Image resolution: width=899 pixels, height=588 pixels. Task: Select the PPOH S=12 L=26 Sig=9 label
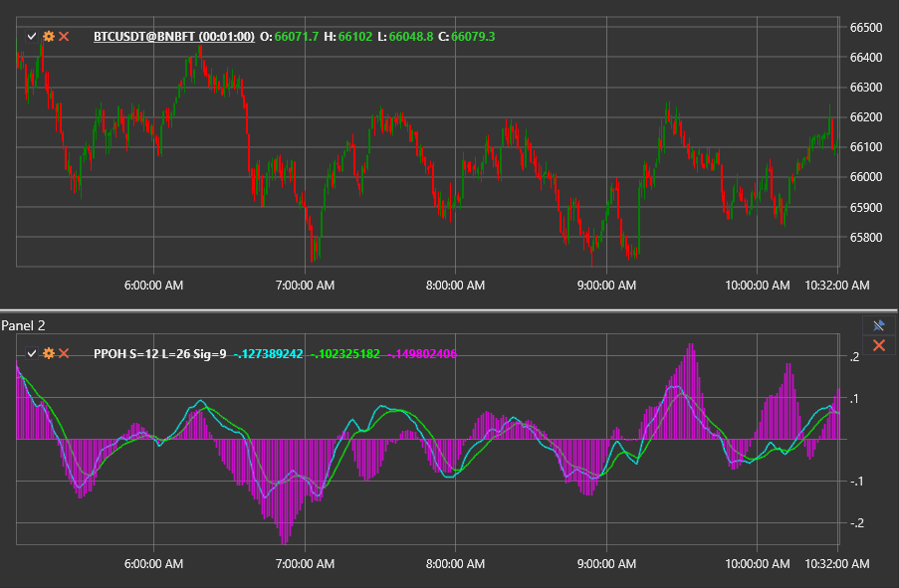pyautogui.click(x=160, y=353)
